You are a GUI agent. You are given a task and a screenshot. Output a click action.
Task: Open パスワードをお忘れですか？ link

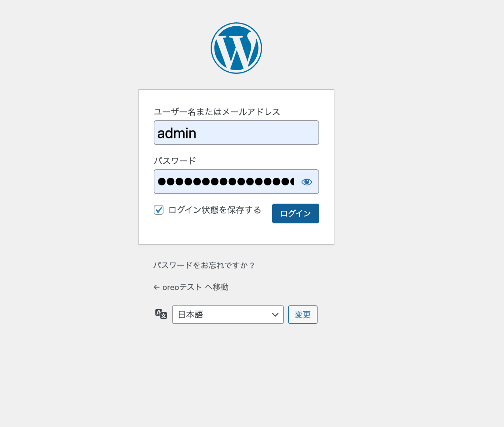(x=204, y=266)
